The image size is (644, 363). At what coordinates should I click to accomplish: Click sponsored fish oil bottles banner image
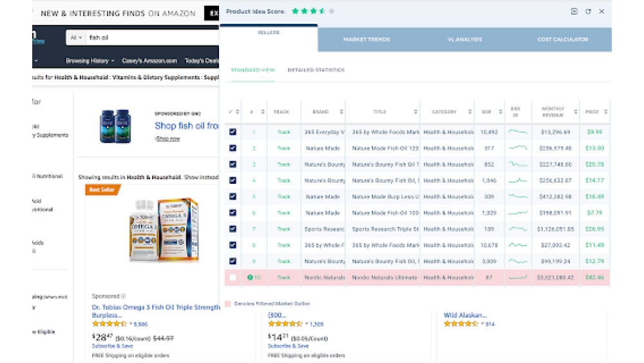point(115,126)
